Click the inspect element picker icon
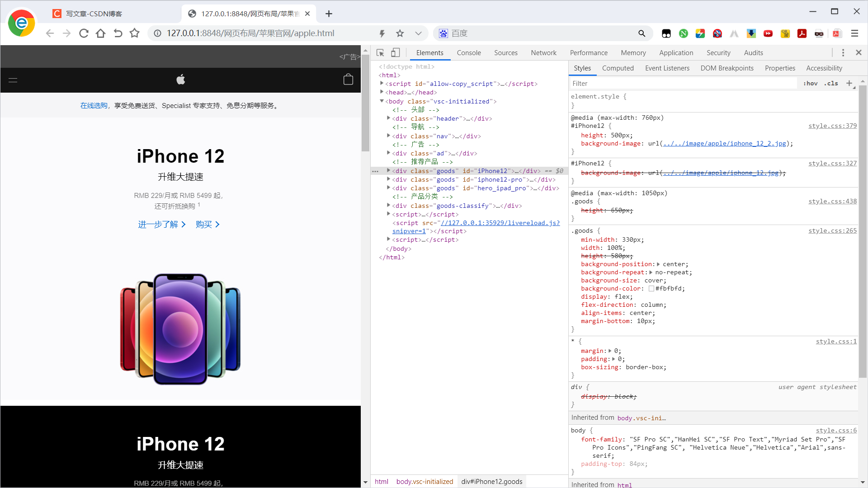This screenshot has width=868, height=488. point(380,53)
